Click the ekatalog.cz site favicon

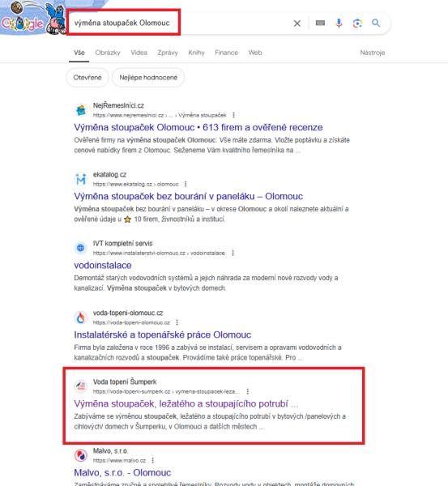81,179
